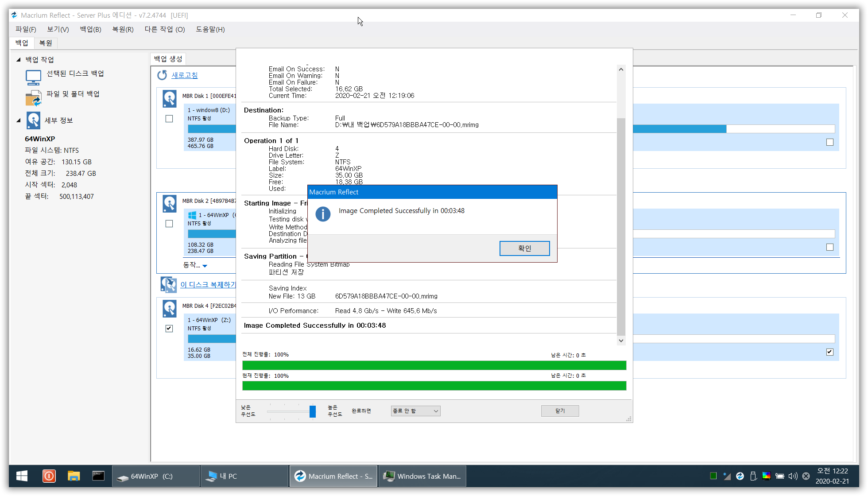Select the 백업 생성 tab
This screenshot has width=868, height=496.
(168, 59)
